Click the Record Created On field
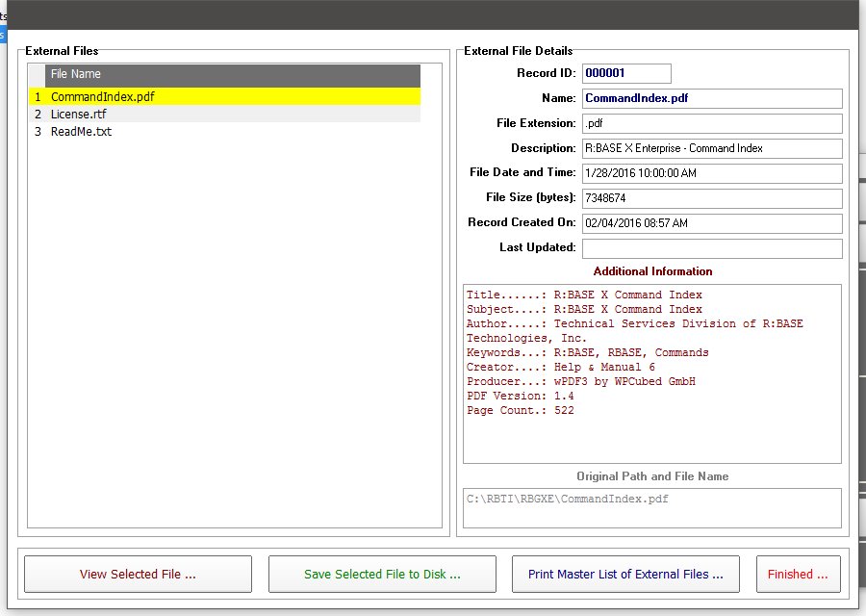 pos(711,223)
